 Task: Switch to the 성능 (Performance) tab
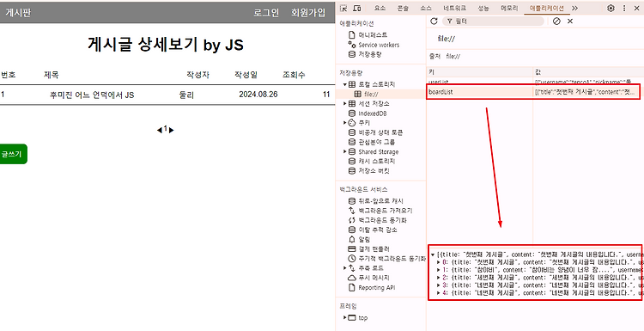(x=483, y=9)
